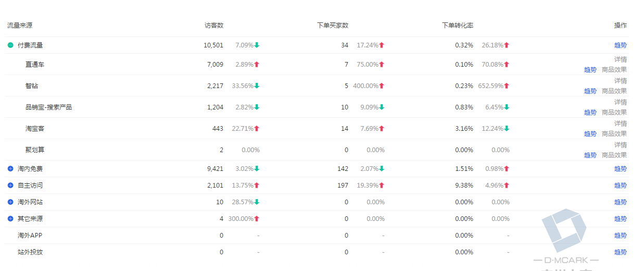Viewport: 644px width, 271px height.
Task: Click green down arrow beside 智钻 visitors
Action: [x=257, y=86]
